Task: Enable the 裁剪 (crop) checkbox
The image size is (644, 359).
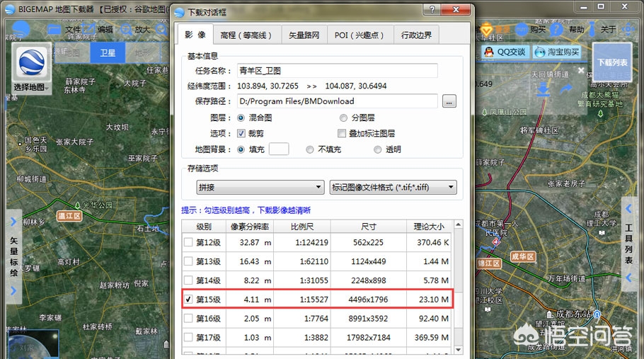Action: (241, 133)
